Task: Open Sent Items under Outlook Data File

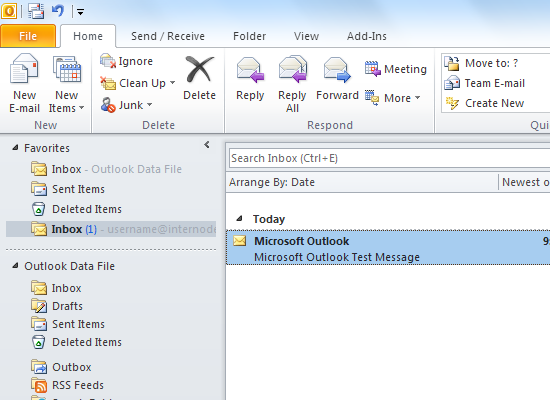Action: pos(68,324)
